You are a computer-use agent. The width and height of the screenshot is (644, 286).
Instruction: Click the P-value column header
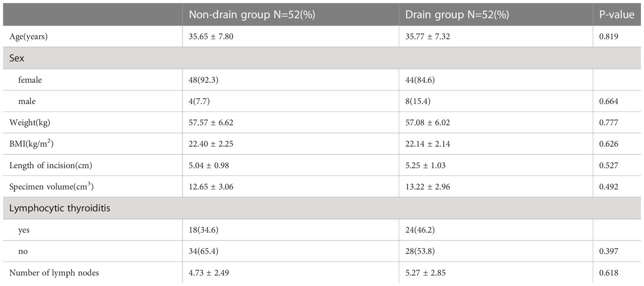coord(617,15)
